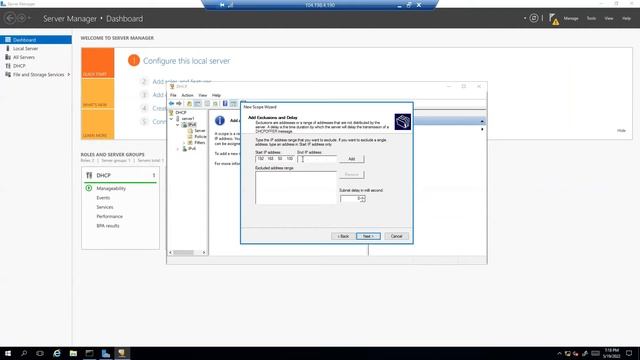Click the DHCP toolbar back arrow

[171, 104]
